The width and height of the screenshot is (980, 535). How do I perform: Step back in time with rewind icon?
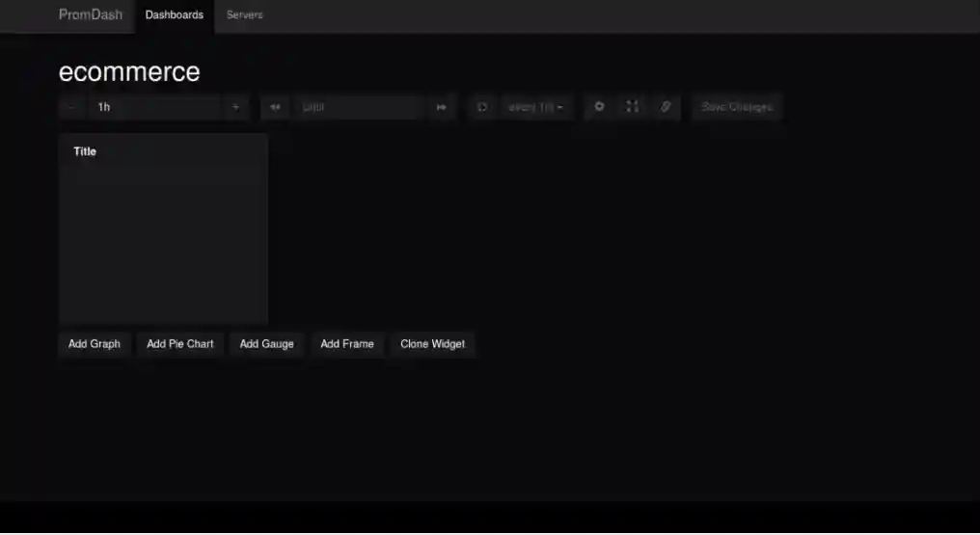point(275,107)
